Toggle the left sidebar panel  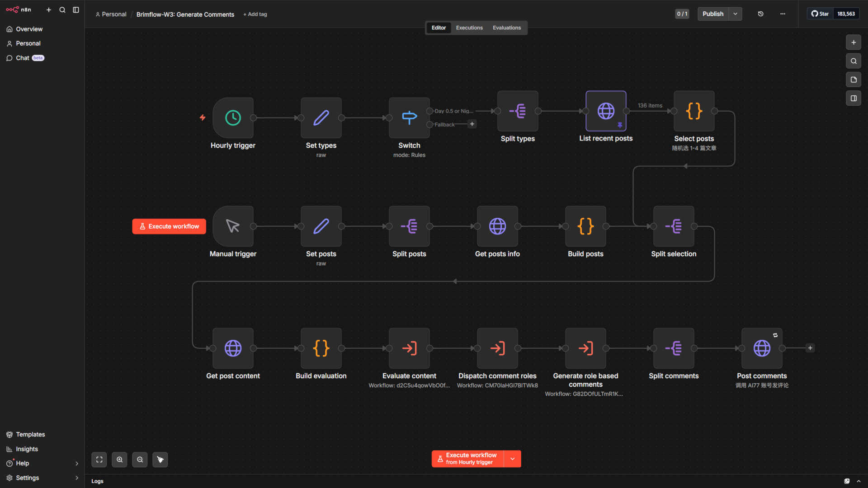point(76,9)
